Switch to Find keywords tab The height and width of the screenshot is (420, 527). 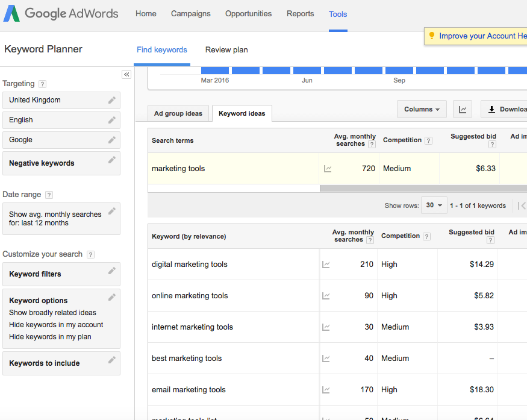click(161, 50)
